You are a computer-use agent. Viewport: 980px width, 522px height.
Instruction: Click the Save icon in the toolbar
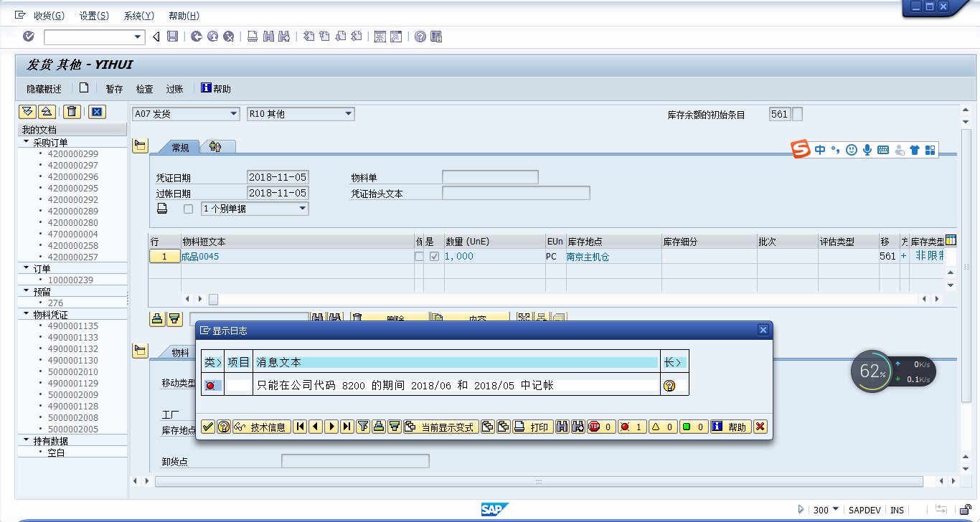point(171,37)
